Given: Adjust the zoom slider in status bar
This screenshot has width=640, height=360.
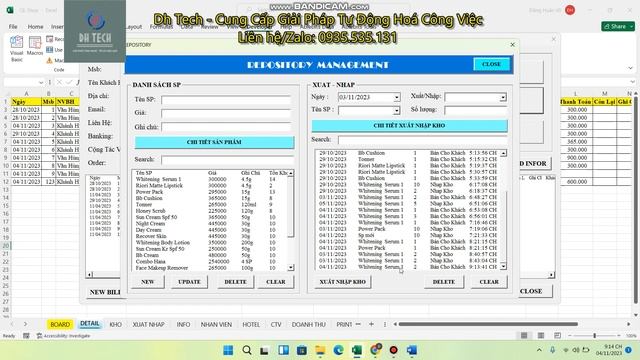Looking at the screenshot, I should tap(595, 336).
